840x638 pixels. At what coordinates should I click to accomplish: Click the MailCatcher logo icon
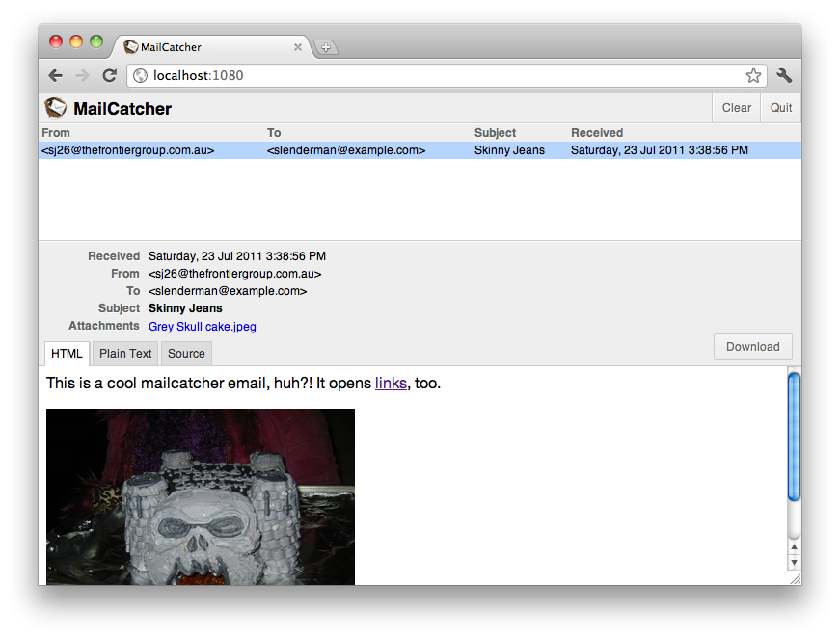point(55,107)
